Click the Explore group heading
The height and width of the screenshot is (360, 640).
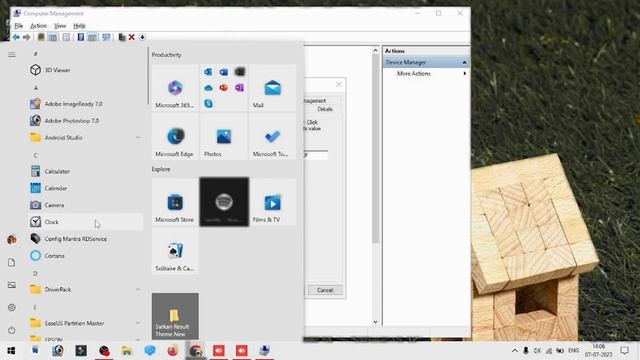pyautogui.click(x=161, y=169)
